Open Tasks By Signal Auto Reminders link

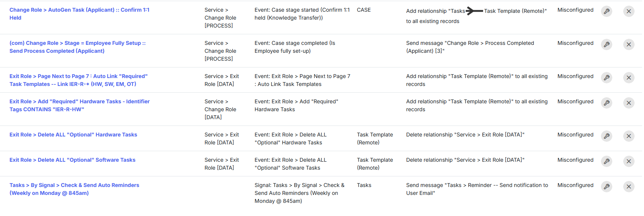coord(74,189)
